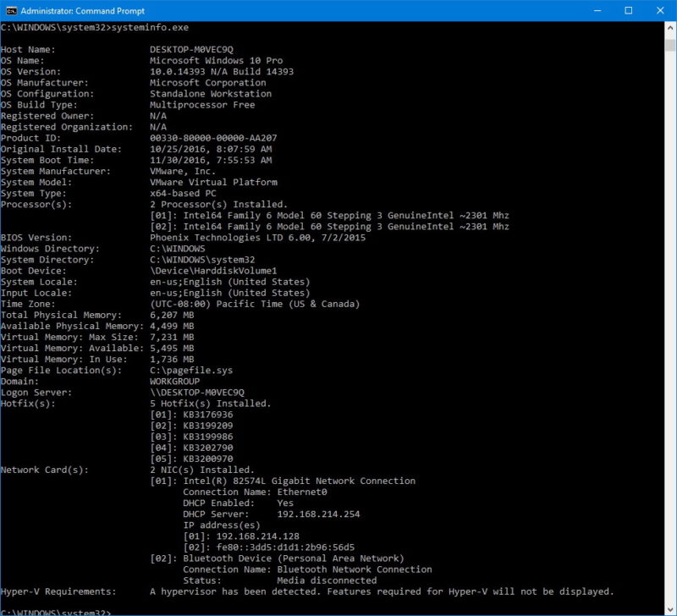This screenshot has height=616, width=677.
Task: Click the Host Name value DESKTOP-M0VEC9Q
Action: click(193, 49)
